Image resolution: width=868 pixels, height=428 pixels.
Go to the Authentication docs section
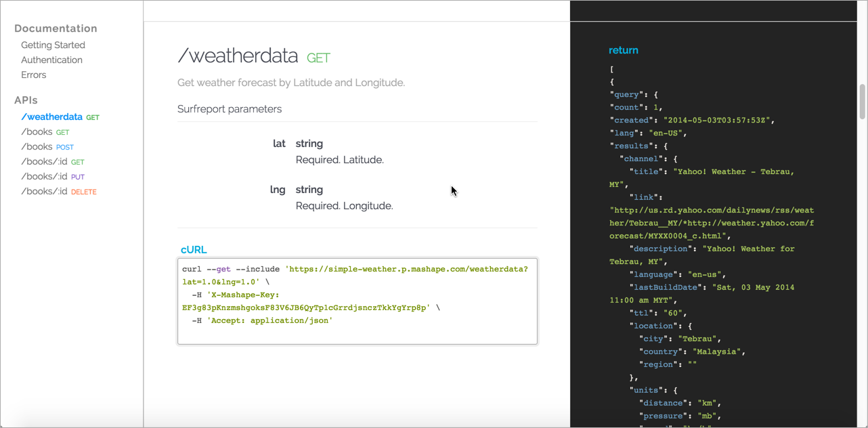(51, 60)
